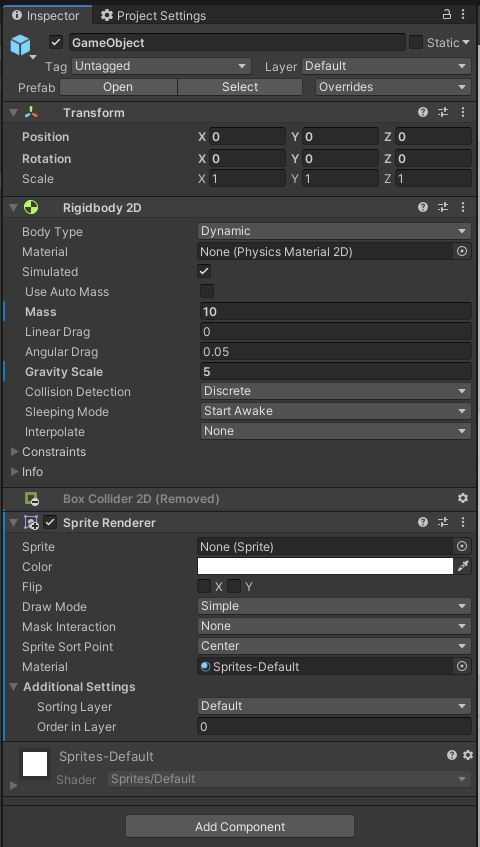
Task: Click the GameObject cube icon
Action: (x=21, y=46)
